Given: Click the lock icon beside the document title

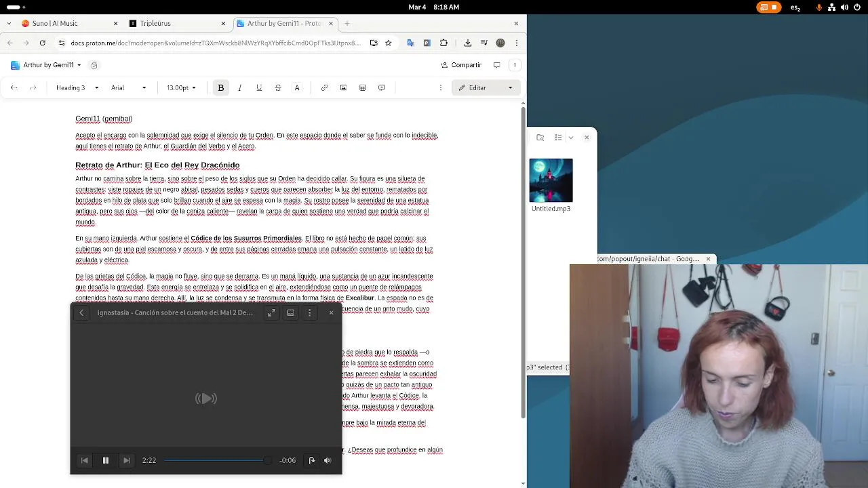Looking at the screenshot, I should click(x=94, y=65).
